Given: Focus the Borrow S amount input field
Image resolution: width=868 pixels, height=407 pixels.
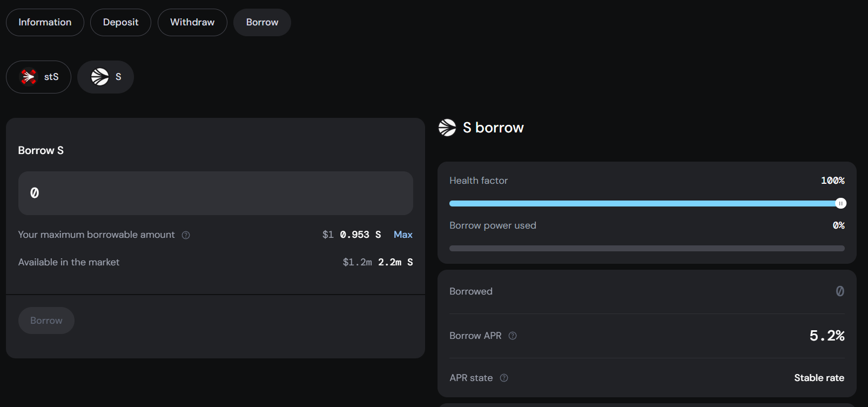Looking at the screenshot, I should (x=216, y=193).
